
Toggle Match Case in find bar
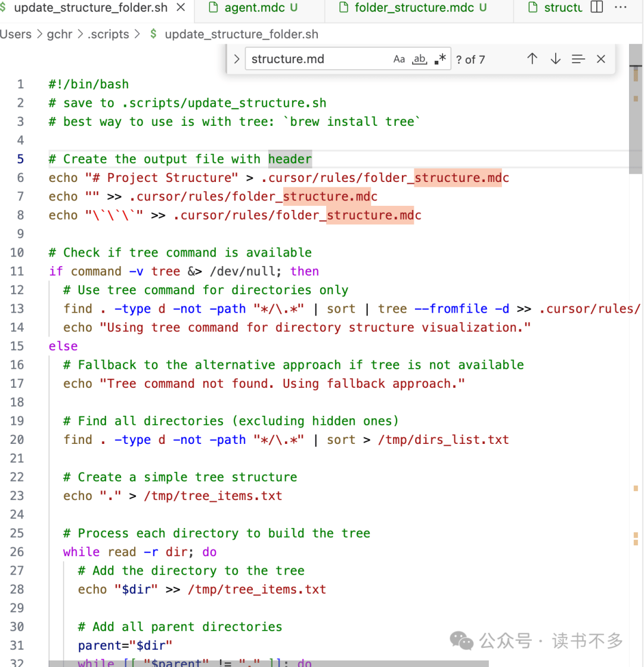[399, 59]
